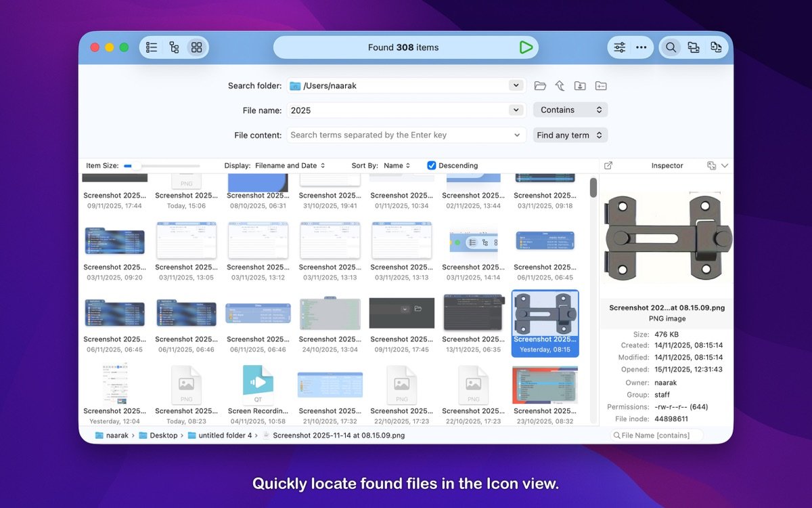Change Display Filename and Date option
Image resolution: width=812 pixels, height=508 pixels.
click(x=290, y=165)
